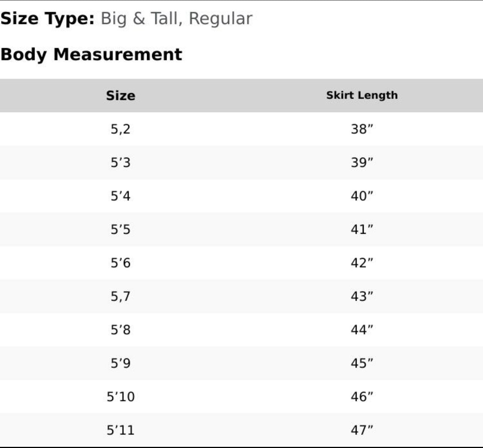Select the 5'10 size cell

(120, 397)
